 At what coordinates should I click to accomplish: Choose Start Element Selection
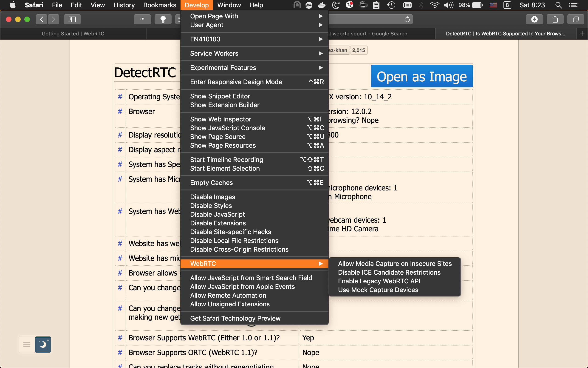click(x=254, y=168)
